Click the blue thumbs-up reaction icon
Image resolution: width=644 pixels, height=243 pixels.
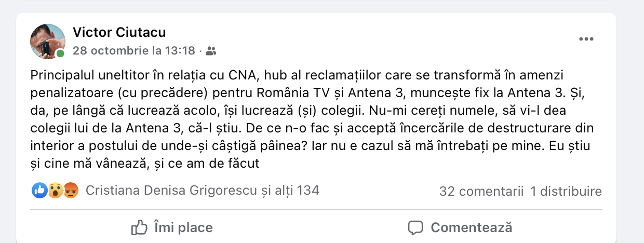[x=39, y=191]
